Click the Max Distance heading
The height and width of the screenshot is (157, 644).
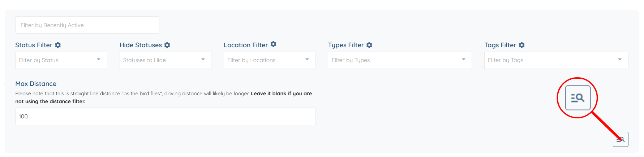coord(36,84)
